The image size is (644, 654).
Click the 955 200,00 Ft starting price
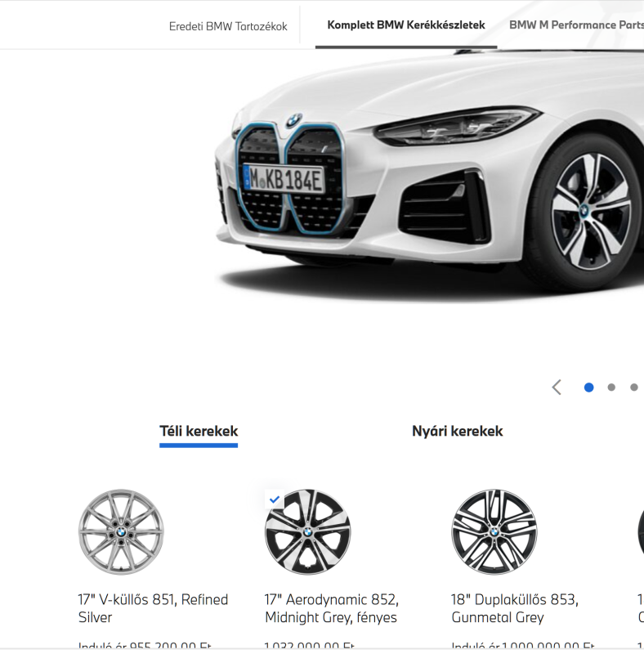point(145,646)
